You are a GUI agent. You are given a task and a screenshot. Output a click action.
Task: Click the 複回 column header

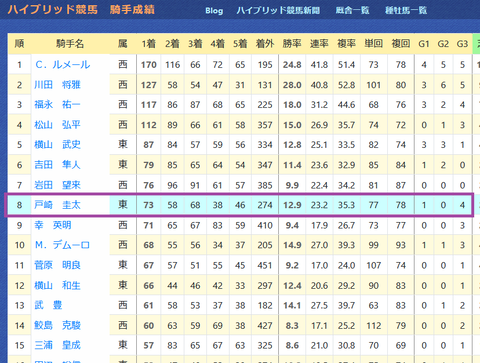tap(401, 44)
